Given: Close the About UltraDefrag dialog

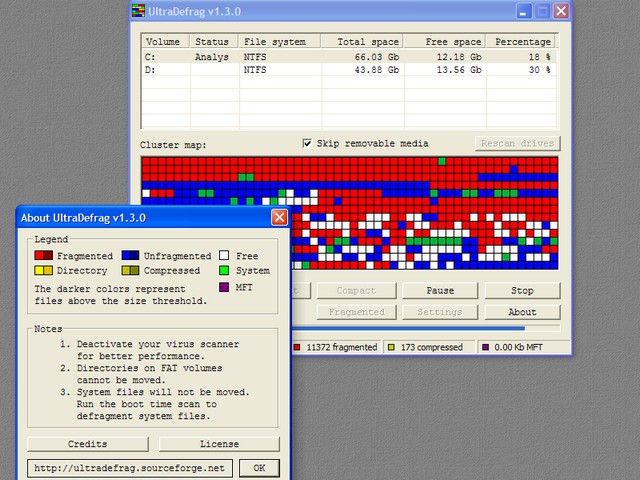Looking at the screenshot, I should coord(279,218).
